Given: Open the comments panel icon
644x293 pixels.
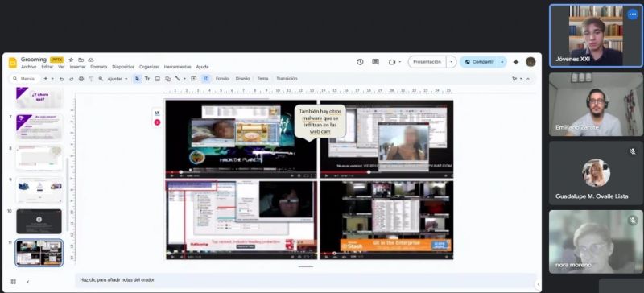Looking at the screenshot, I should tap(375, 62).
